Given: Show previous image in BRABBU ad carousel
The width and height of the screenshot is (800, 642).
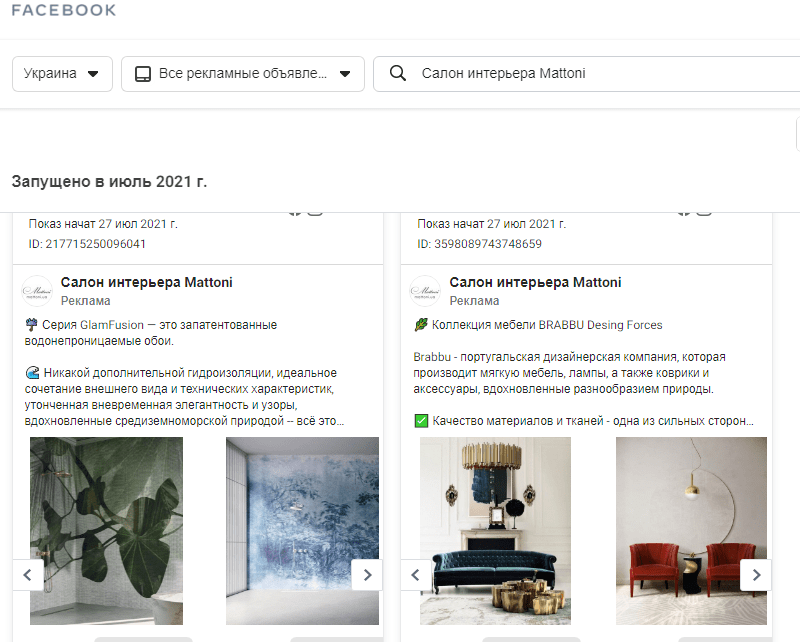Looking at the screenshot, I should click(x=416, y=575).
